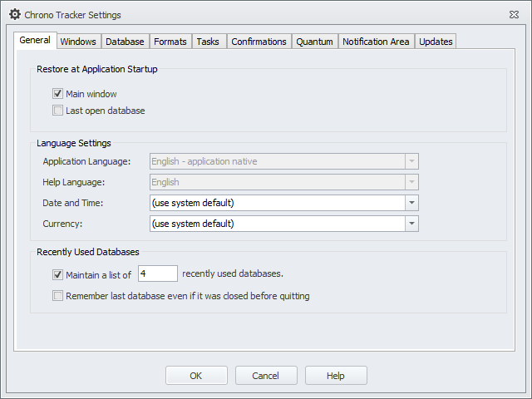The width and height of the screenshot is (532, 399).
Task: Confirm settings with the OK button
Action: tap(196, 375)
